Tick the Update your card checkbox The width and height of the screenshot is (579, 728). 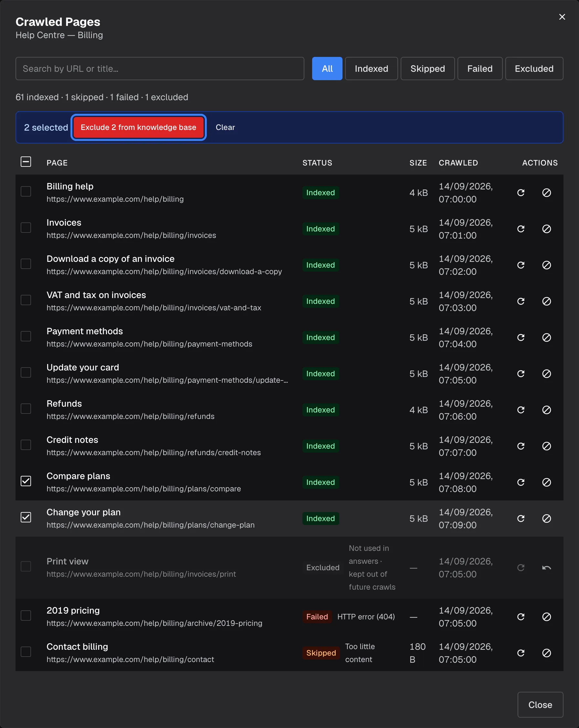pos(26,372)
